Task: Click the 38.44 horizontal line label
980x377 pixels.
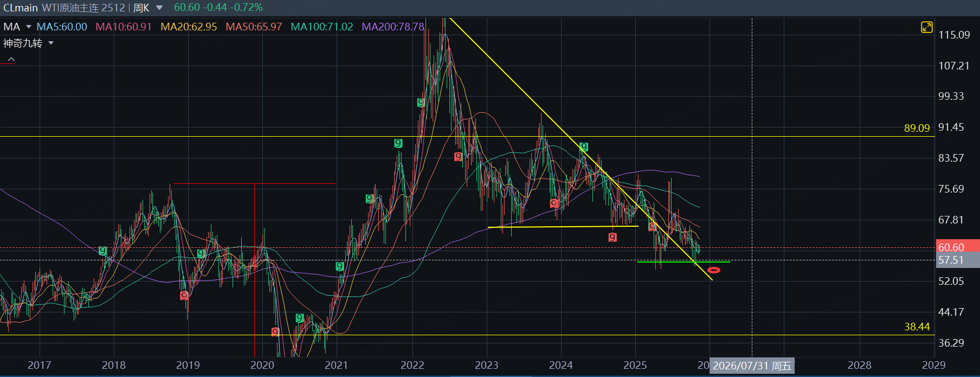Action: 917,327
